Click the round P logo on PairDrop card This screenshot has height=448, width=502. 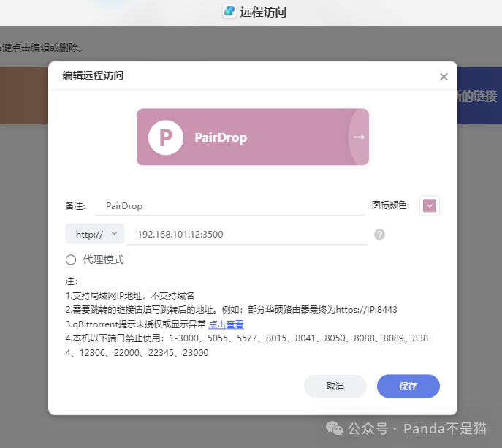pos(166,137)
